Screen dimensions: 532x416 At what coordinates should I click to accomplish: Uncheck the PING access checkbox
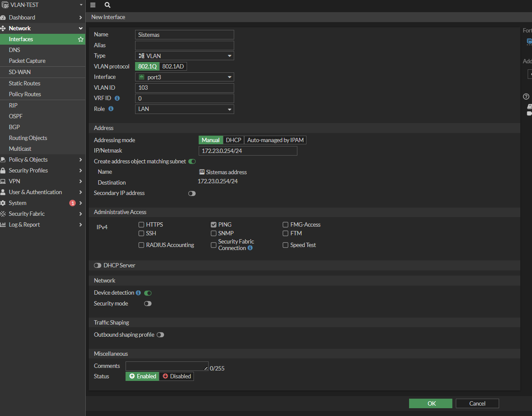point(213,224)
